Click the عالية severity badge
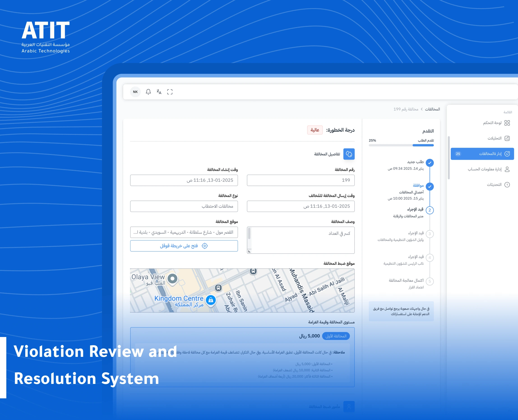518x420 pixels. [x=315, y=130]
